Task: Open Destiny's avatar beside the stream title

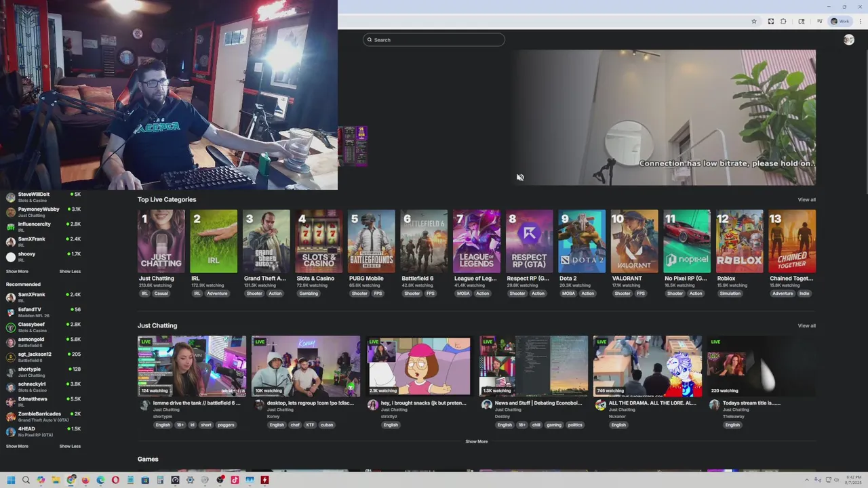Action: pos(486,405)
